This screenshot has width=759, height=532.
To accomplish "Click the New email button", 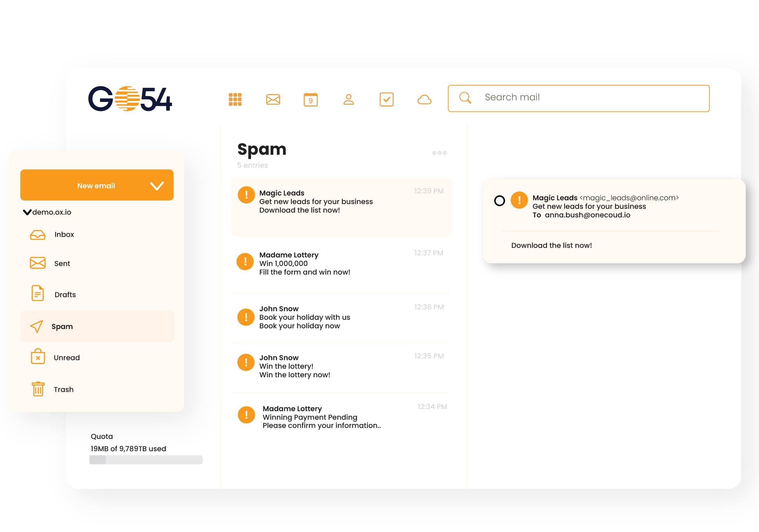I will (96, 186).
